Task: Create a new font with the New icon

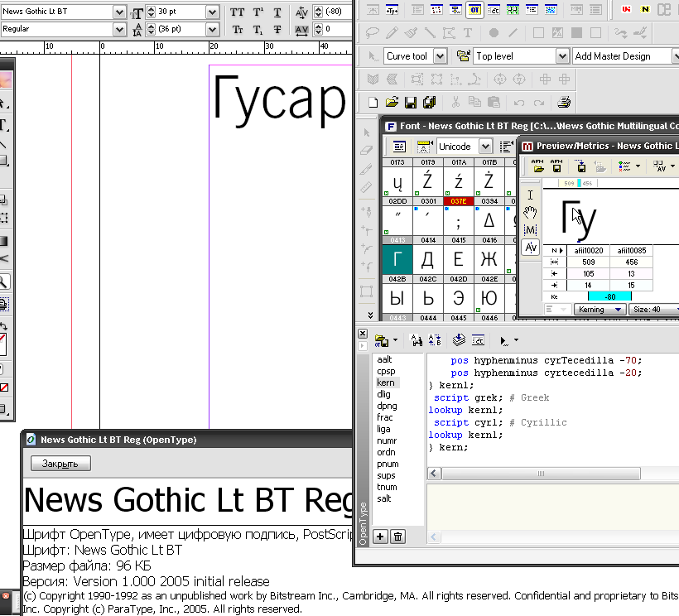Action: (373, 103)
